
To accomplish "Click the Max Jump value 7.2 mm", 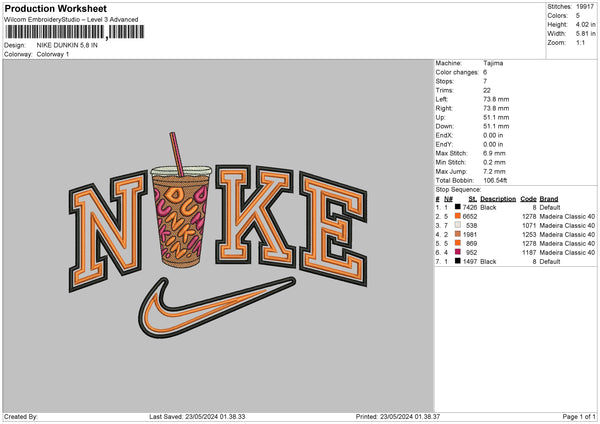I will click(x=494, y=171).
